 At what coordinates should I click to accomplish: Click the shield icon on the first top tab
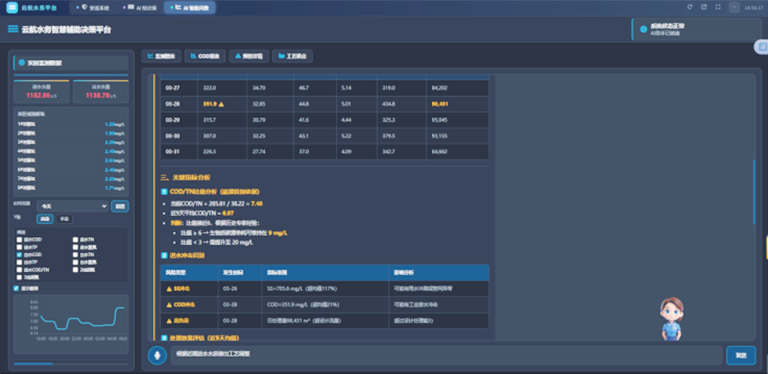(84, 7)
